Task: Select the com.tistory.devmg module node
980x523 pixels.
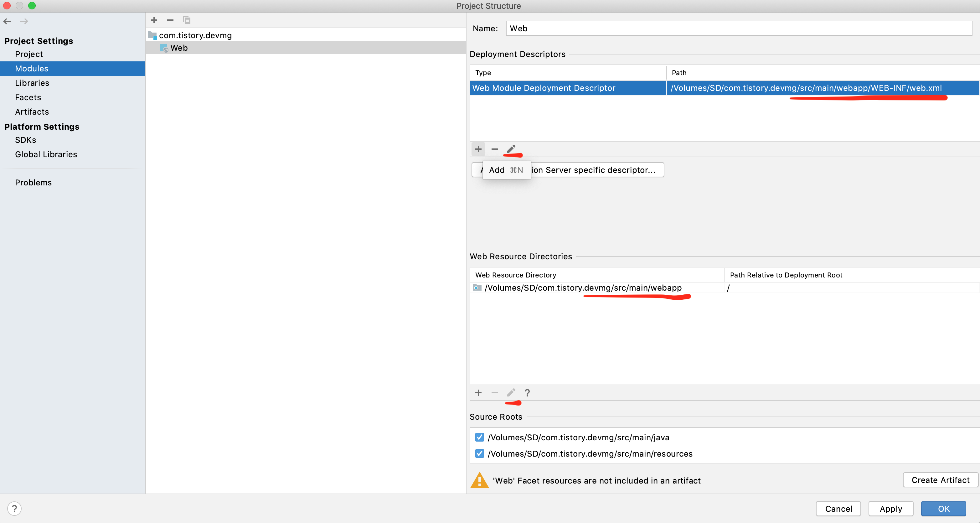Action: pos(195,35)
